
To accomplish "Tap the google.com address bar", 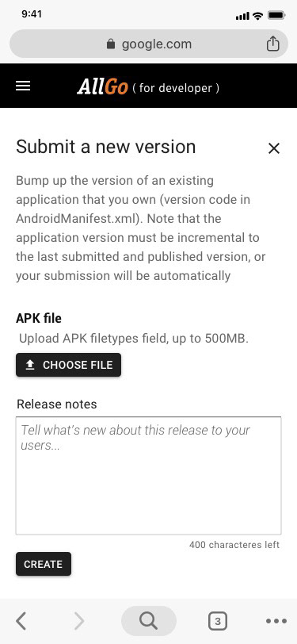I will click(149, 44).
